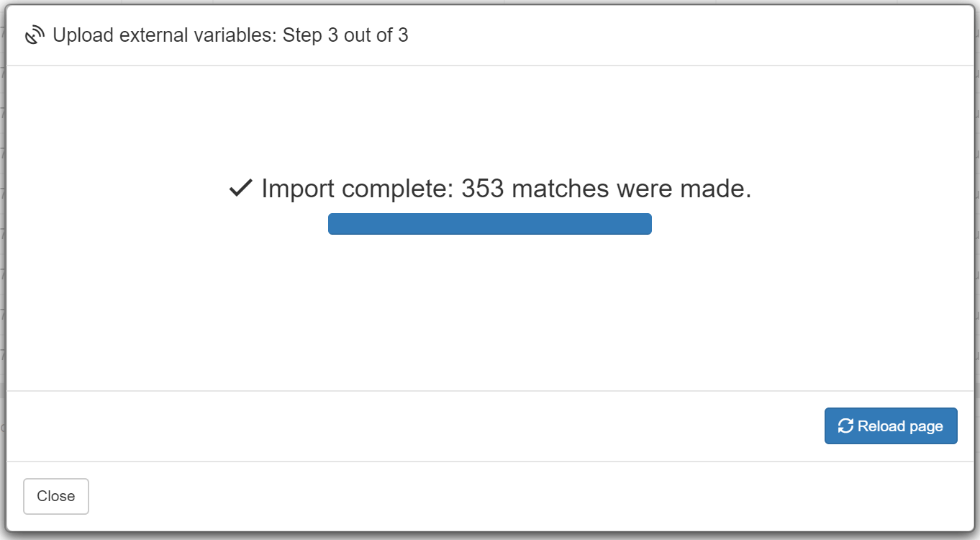
Task: Click the Step 3 out of 3 label
Action: click(x=345, y=35)
